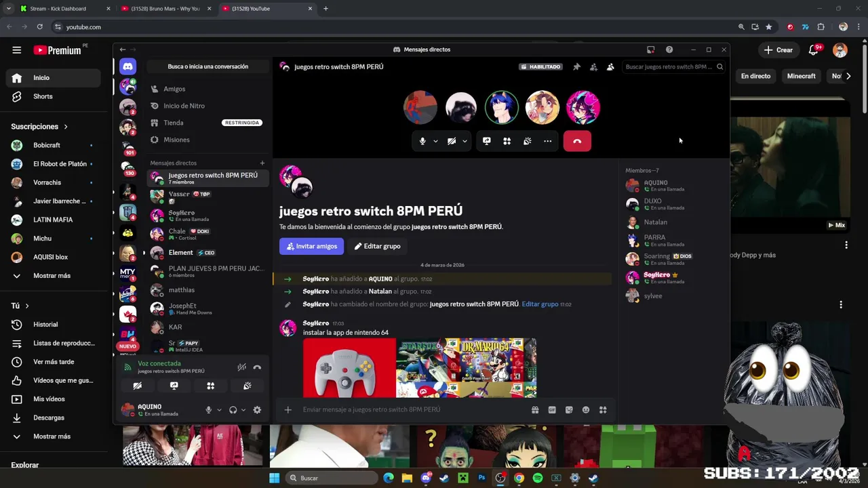Click Invitar amigos button
Screen dimensions: 868x488
point(311,246)
